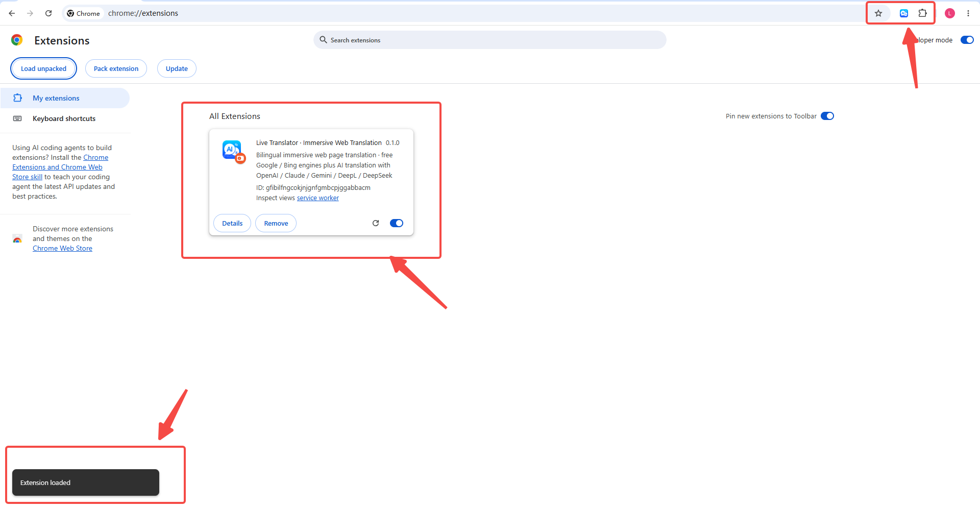
Task: Open Chrome Extensions and Web Store skill link
Action: pos(60,167)
